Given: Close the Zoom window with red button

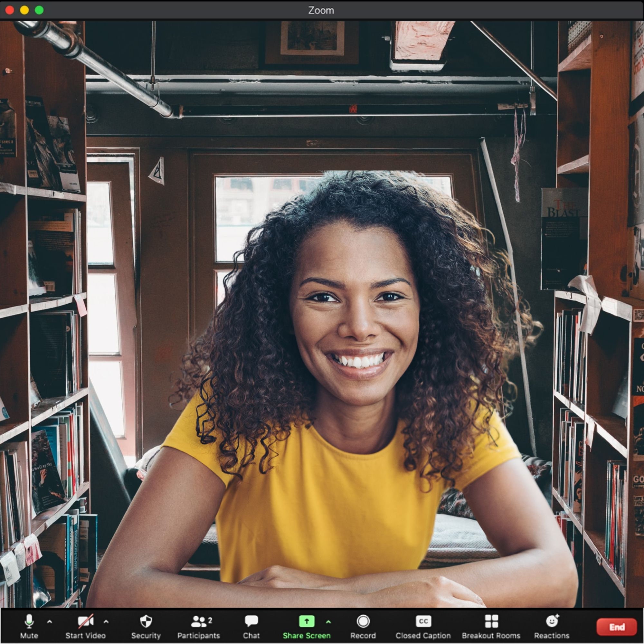Looking at the screenshot, I should coord(10,10).
